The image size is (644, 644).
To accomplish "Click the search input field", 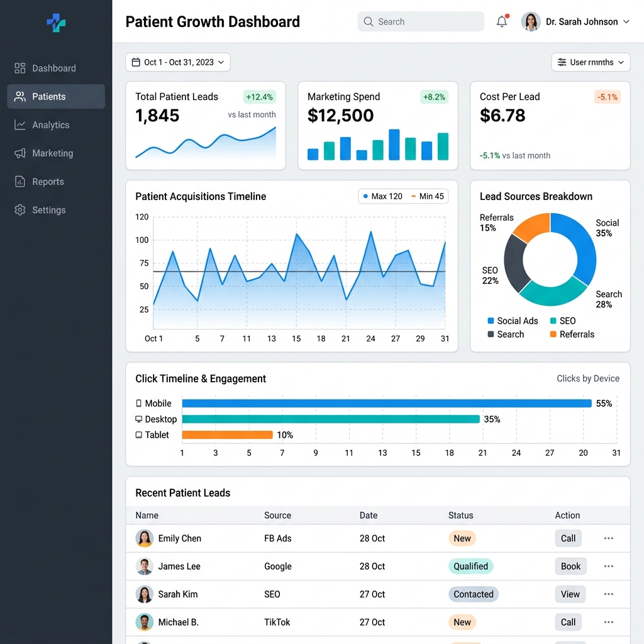I will pos(421,21).
